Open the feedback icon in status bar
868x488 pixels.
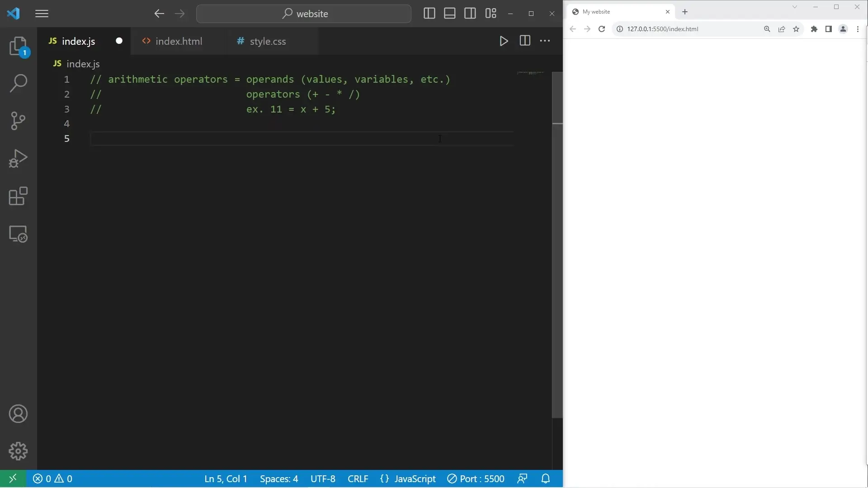523,479
